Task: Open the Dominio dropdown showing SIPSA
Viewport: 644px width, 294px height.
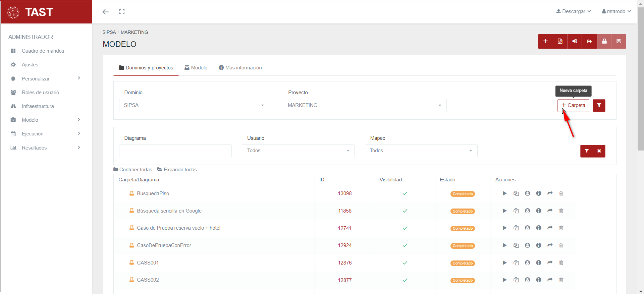Action: (194, 105)
